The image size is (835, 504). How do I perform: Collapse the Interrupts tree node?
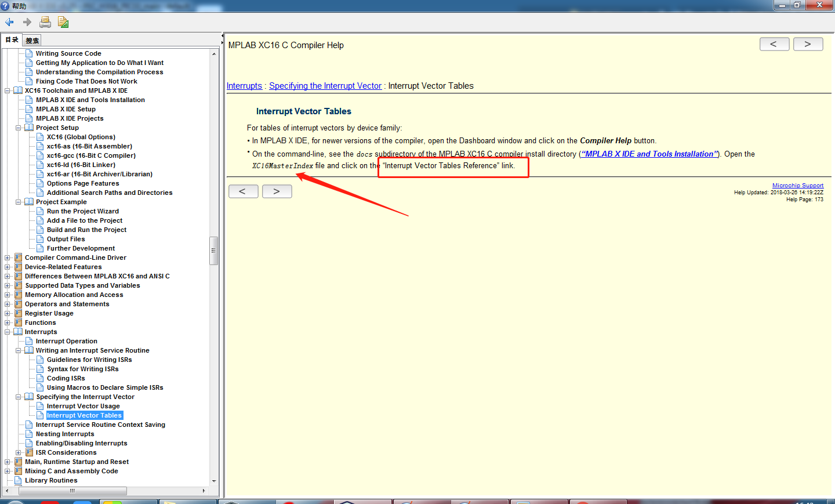pyautogui.click(x=8, y=332)
